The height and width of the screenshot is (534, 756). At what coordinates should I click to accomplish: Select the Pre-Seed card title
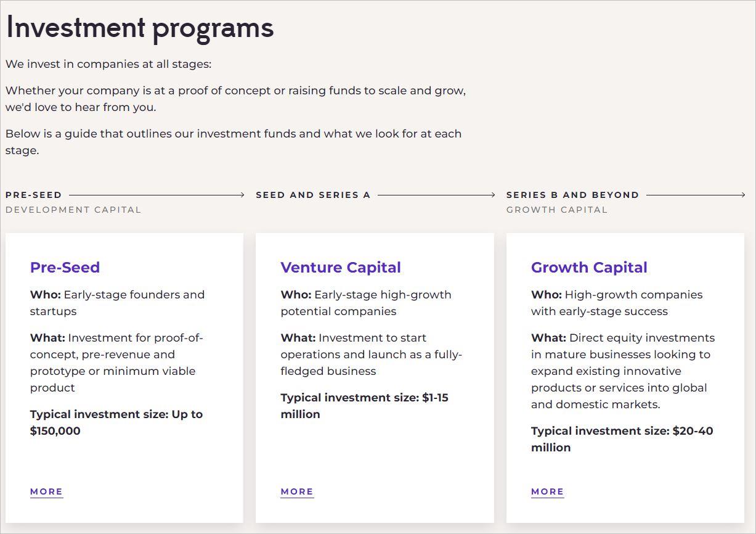65,268
